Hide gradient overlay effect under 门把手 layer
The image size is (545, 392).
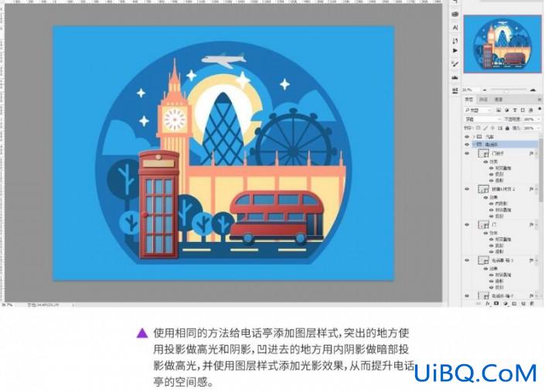[x=492, y=168]
